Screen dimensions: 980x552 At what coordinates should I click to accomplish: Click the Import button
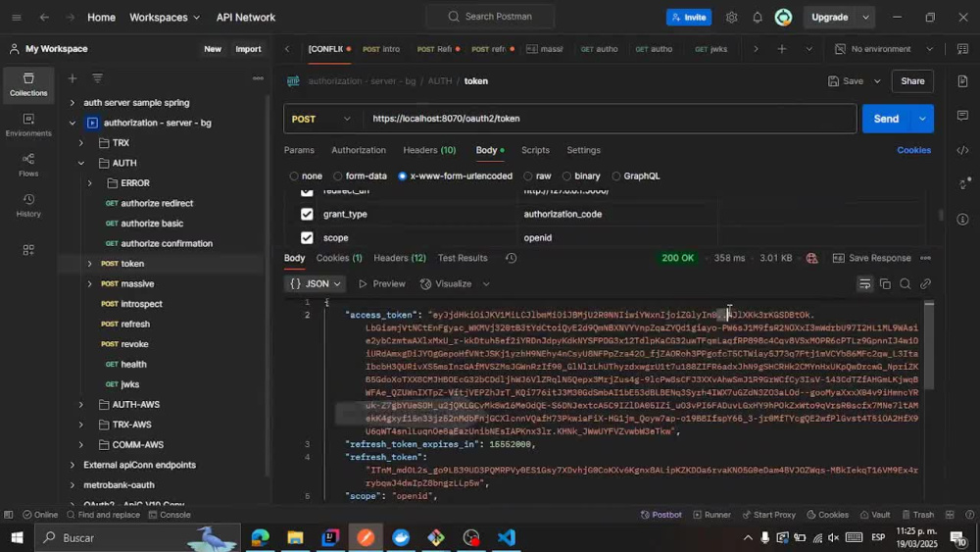point(248,49)
